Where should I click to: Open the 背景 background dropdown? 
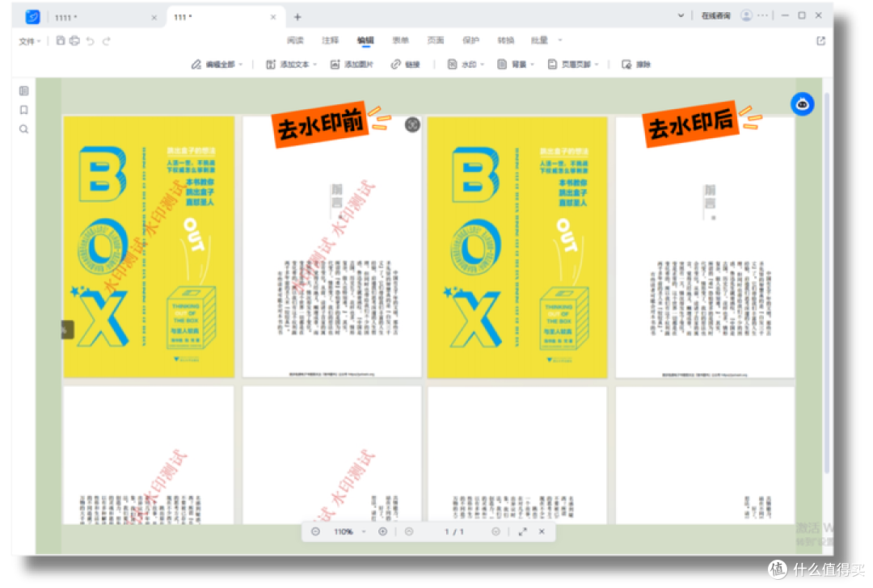(516, 65)
